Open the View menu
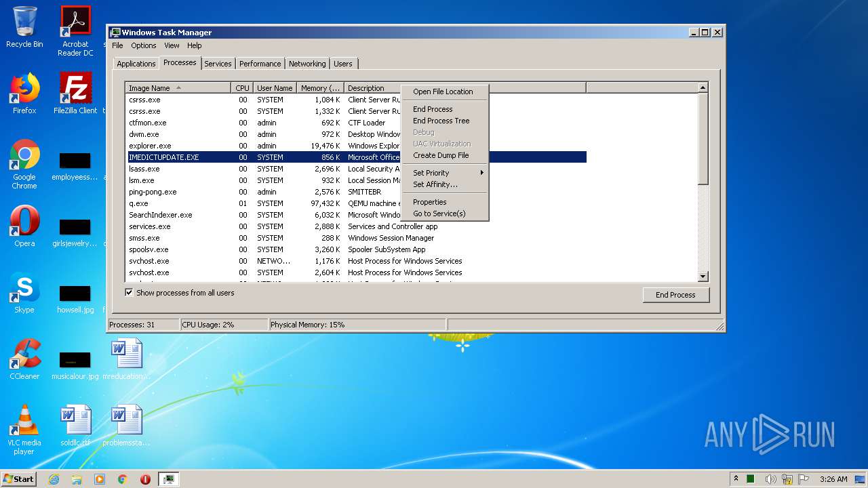 172,45
